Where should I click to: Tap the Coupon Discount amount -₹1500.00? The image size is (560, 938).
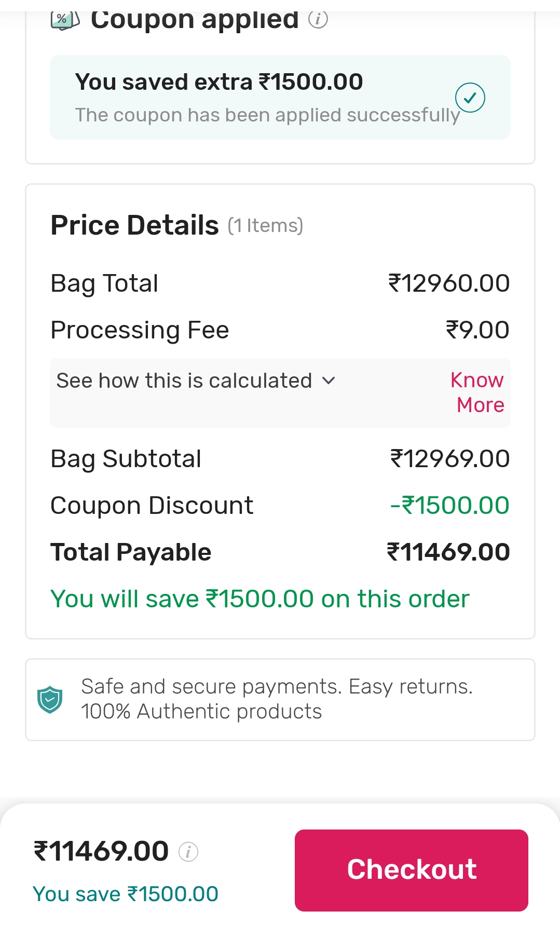click(449, 506)
